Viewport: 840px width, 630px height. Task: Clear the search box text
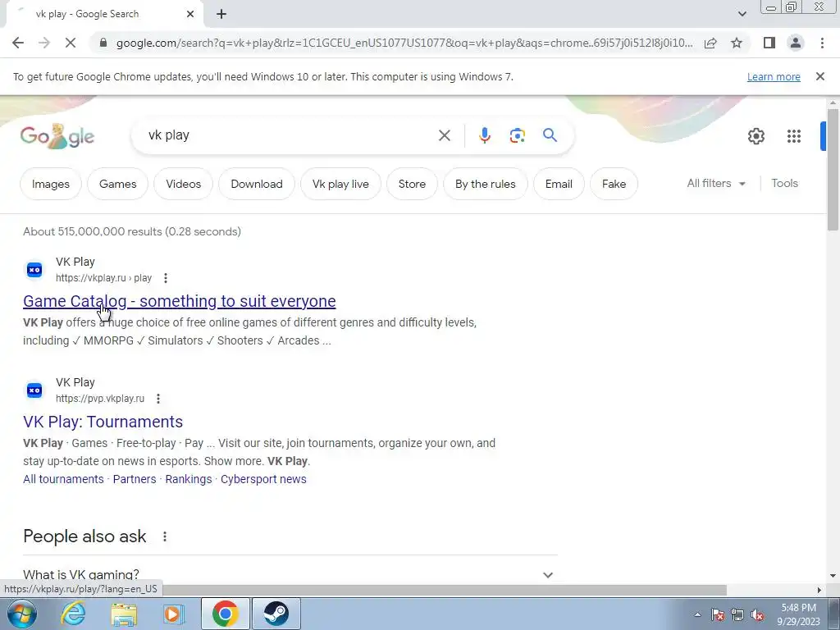(x=444, y=135)
